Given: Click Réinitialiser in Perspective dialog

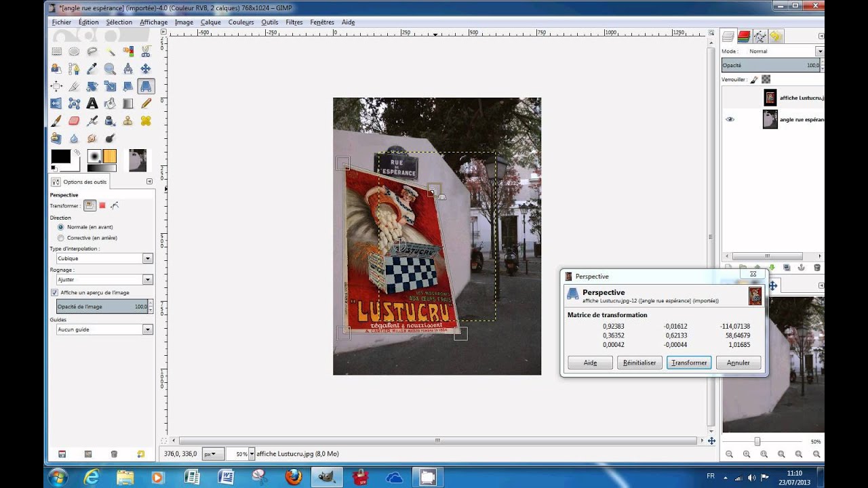Looking at the screenshot, I should click(639, 363).
